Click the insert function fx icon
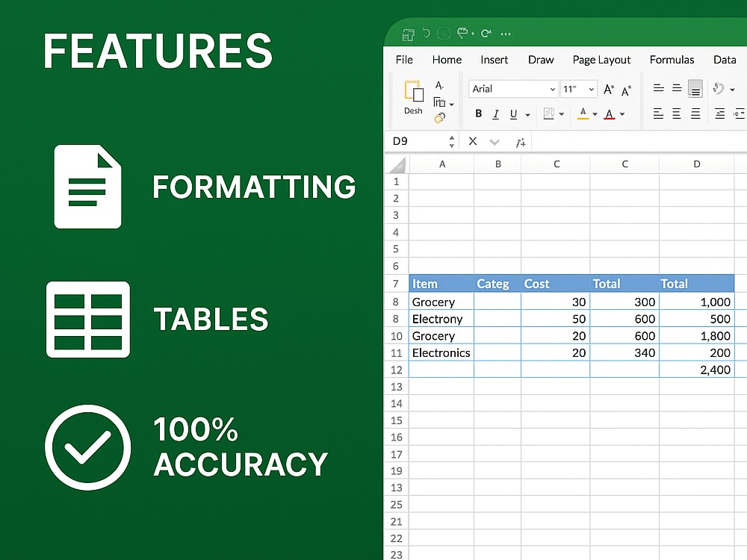 point(520,142)
